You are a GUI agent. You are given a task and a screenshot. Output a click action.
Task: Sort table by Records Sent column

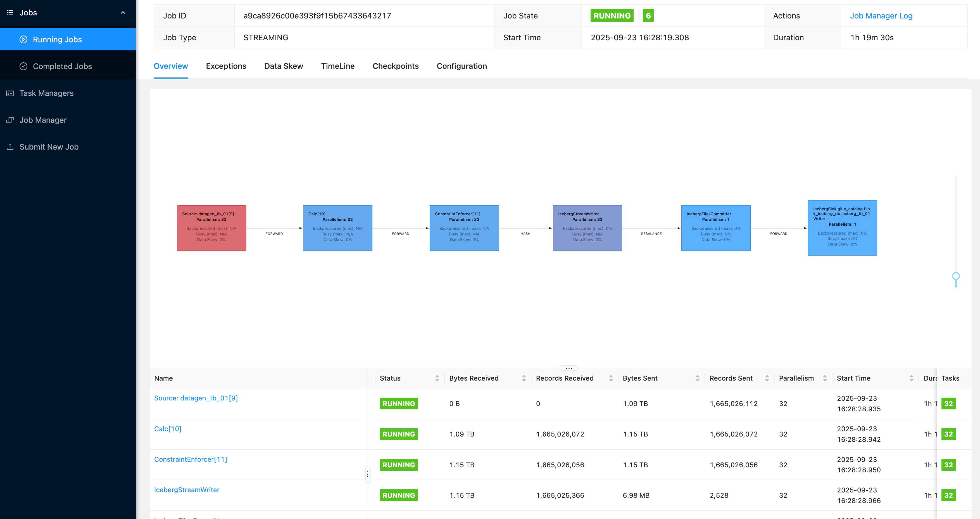[x=767, y=378]
